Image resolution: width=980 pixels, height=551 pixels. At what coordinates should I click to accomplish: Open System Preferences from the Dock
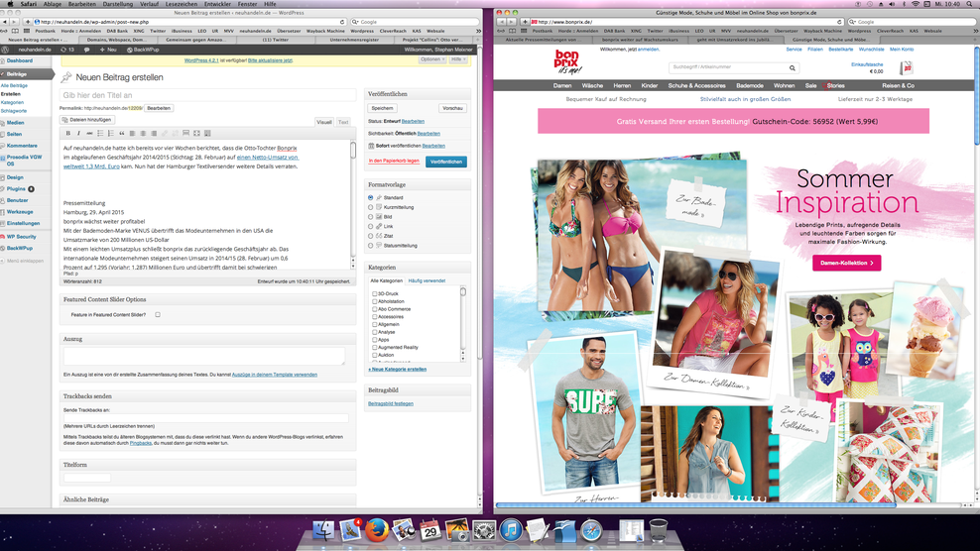[484, 531]
